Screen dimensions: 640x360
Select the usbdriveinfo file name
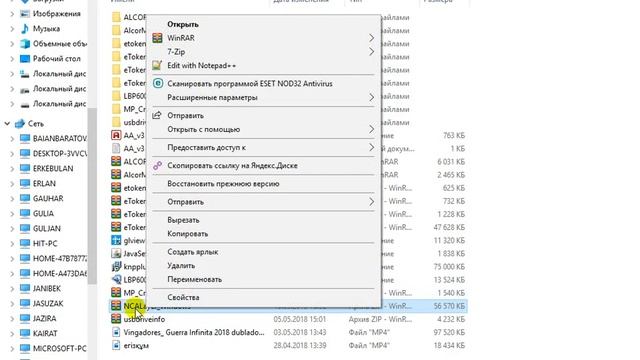pos(144,319)
